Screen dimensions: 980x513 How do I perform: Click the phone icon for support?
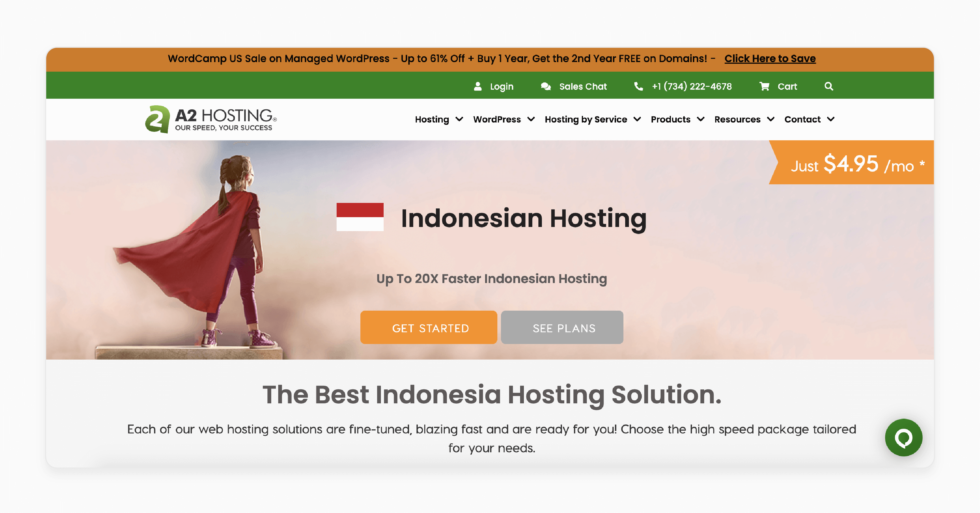click(637, 86)
